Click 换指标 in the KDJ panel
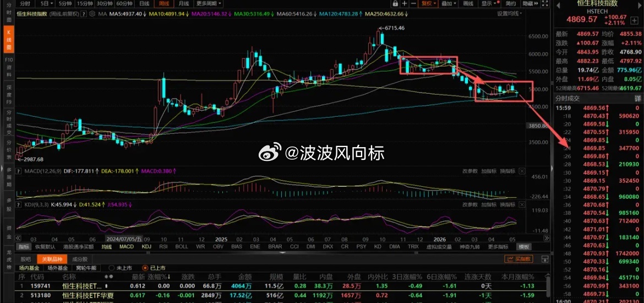The image size is (644, 303). tap(507, 204)
